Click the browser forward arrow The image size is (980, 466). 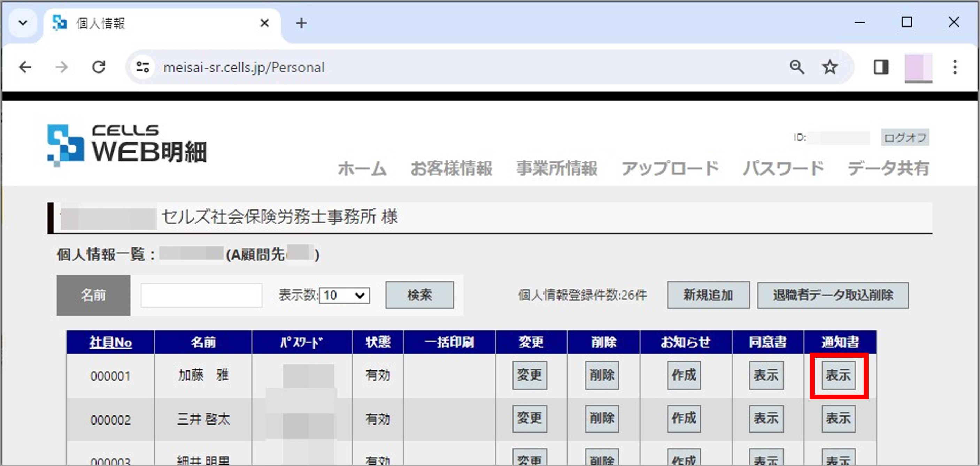point(61,67)
